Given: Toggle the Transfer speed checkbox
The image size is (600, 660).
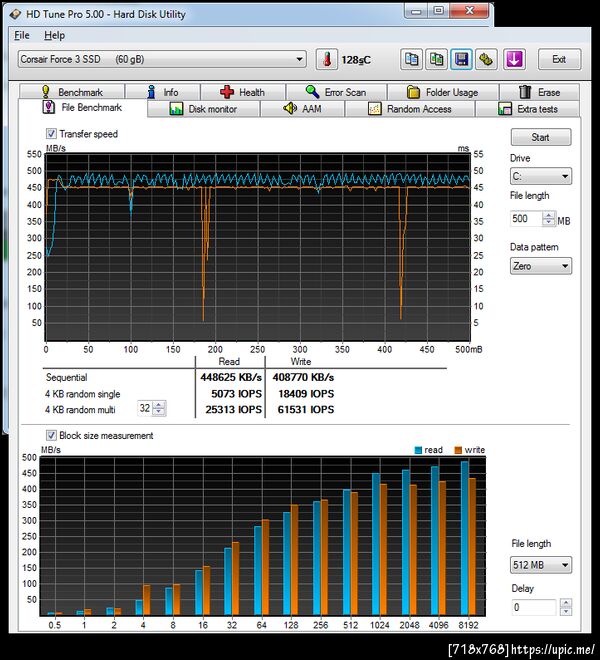Looking at the screenshot, I should (51, 134).
